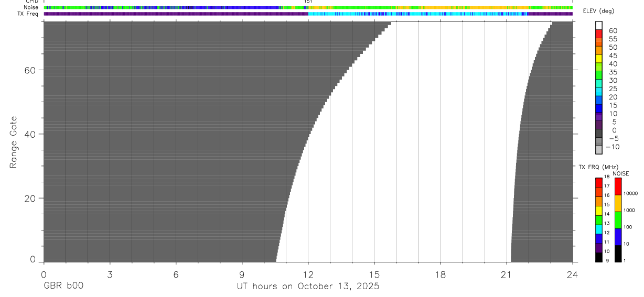Click the x-axis tick label '21'
The image size is (644, 297).
[507, 274]
